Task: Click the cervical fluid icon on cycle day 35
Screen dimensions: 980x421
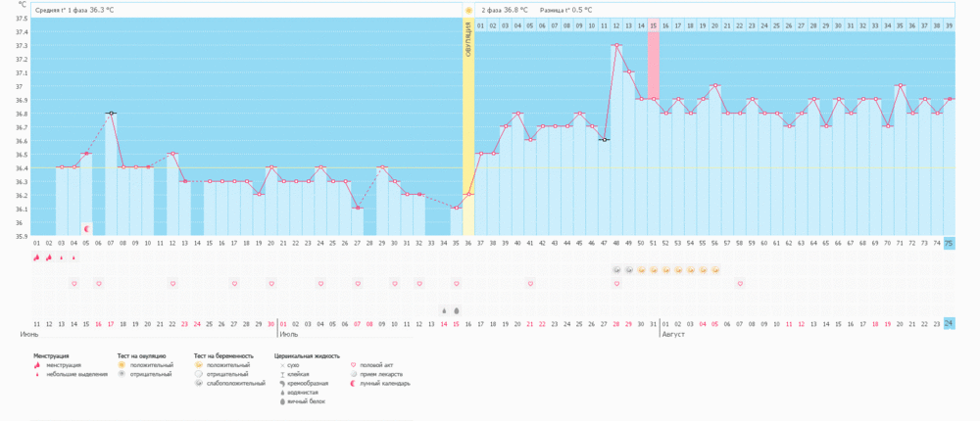Action: (x=456, y=310)
